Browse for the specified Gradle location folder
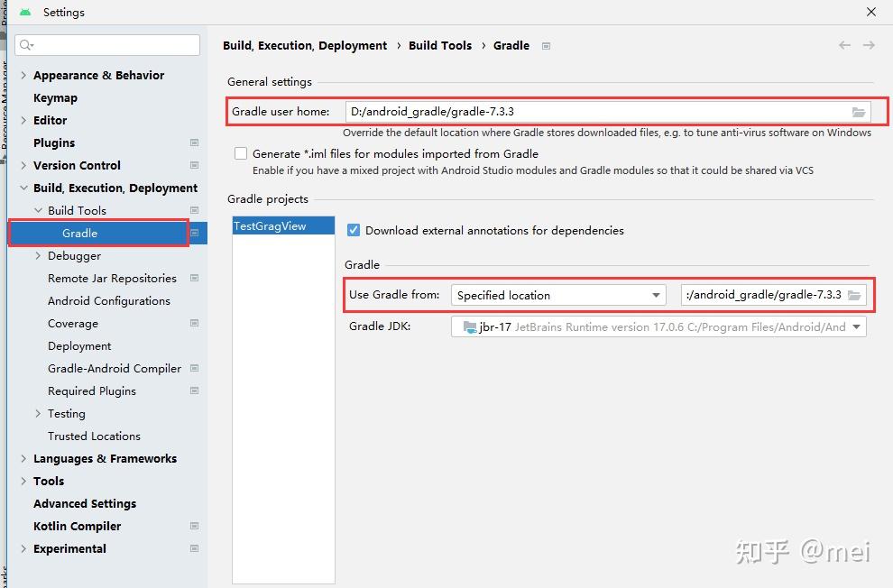 coord(855,295)
